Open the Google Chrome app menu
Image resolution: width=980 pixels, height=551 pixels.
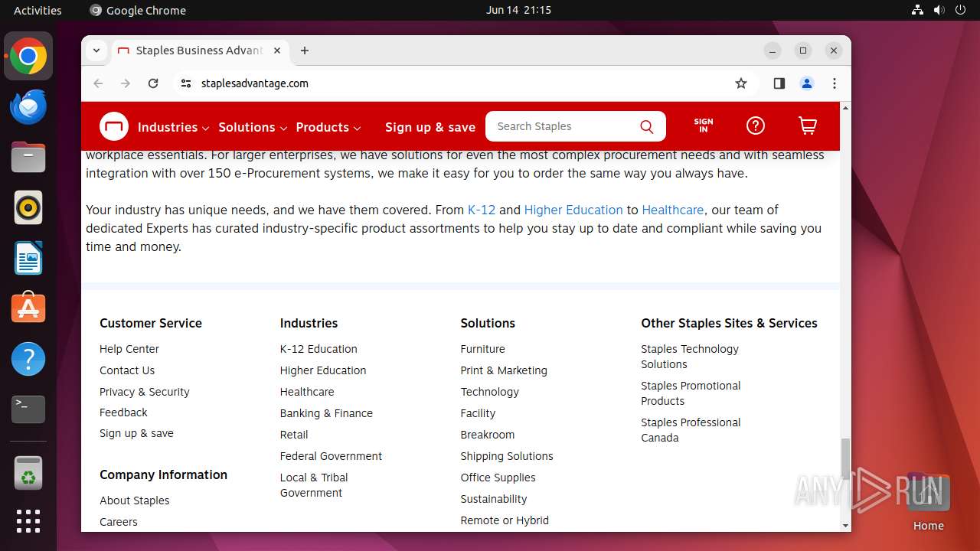point(138,10)
